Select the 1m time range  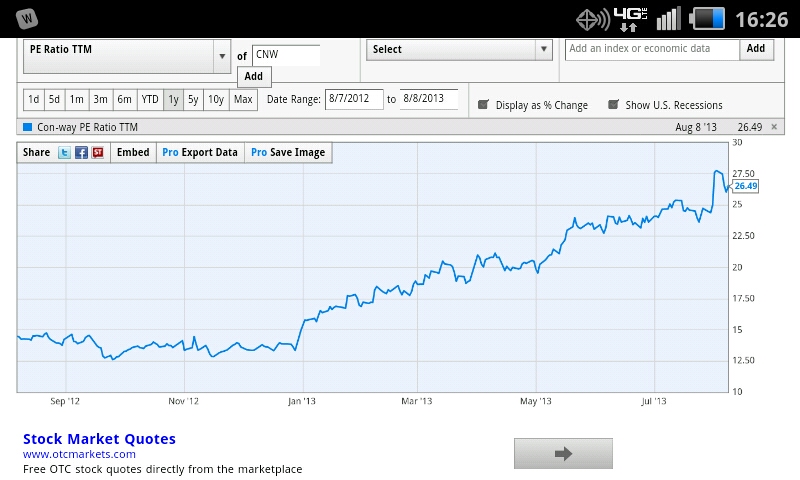(x=77, y=99)
